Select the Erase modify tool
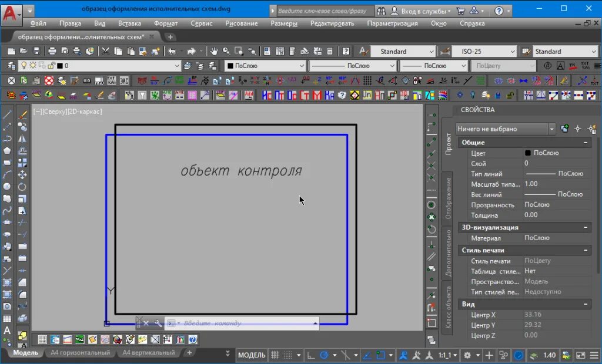 click(23, 114)
